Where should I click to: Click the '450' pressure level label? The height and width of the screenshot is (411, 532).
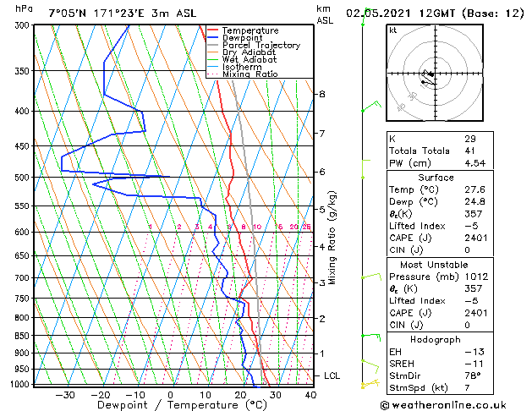(24, 145)
